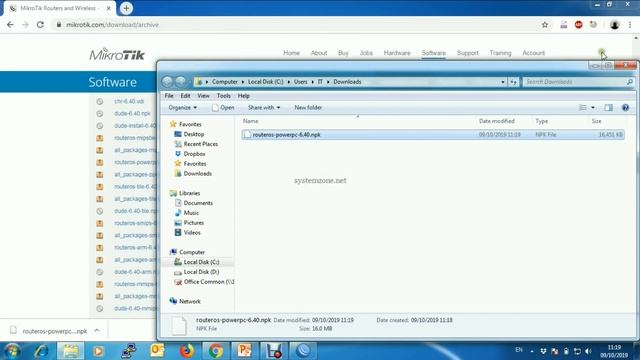Open the Organize dropdown
This screenshot has width=640, height=360.
point(182,108)
